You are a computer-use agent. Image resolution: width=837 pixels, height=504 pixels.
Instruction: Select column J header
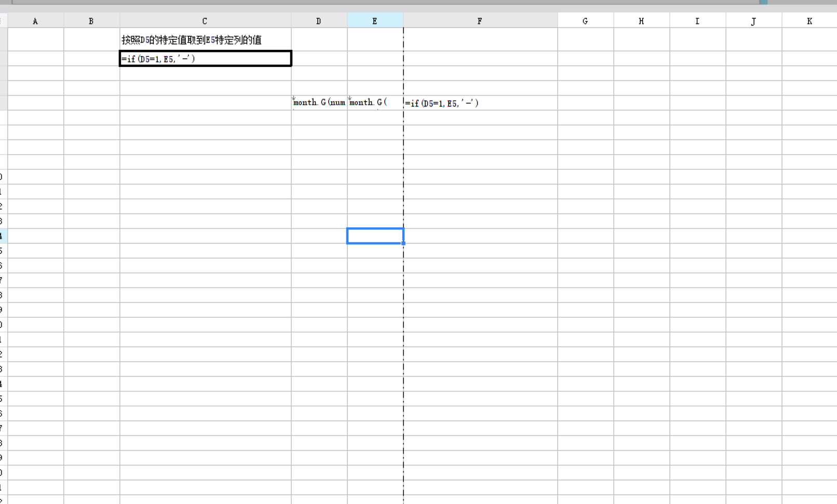(754, 21)
